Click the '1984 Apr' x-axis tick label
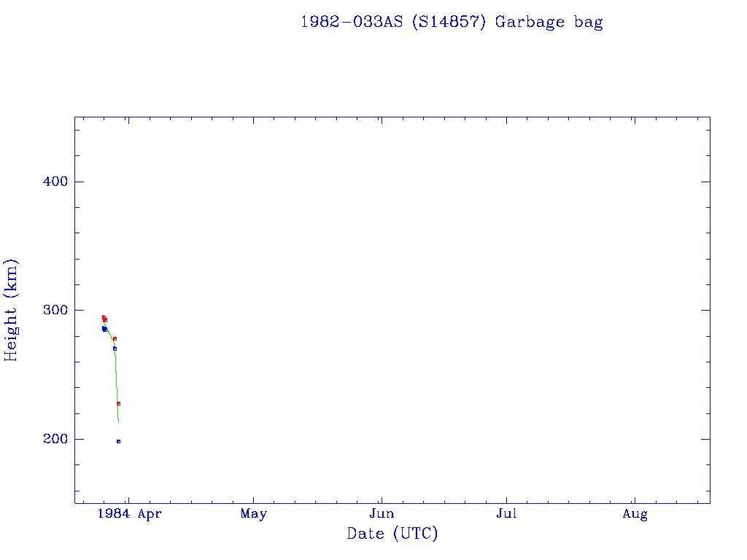The image size is (747, 560). [129, 514]
